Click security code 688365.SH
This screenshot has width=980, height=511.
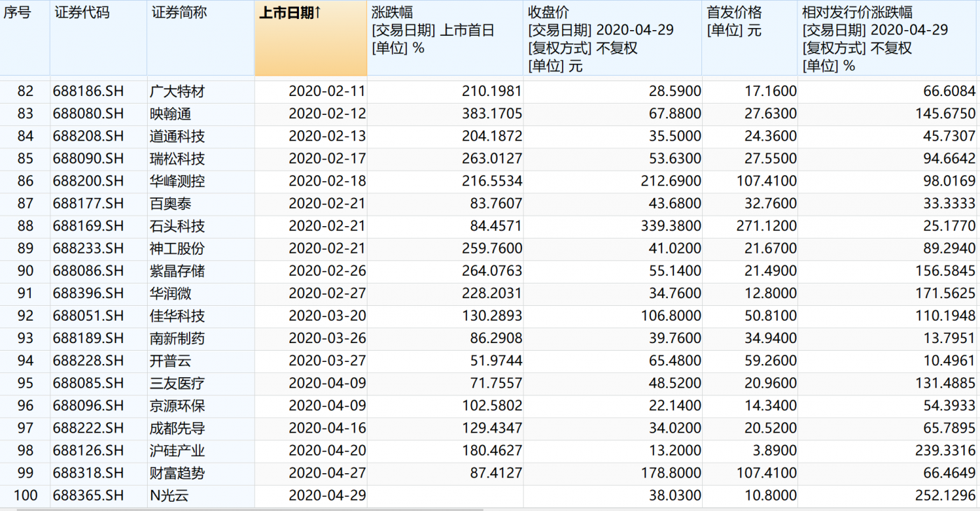88,496
